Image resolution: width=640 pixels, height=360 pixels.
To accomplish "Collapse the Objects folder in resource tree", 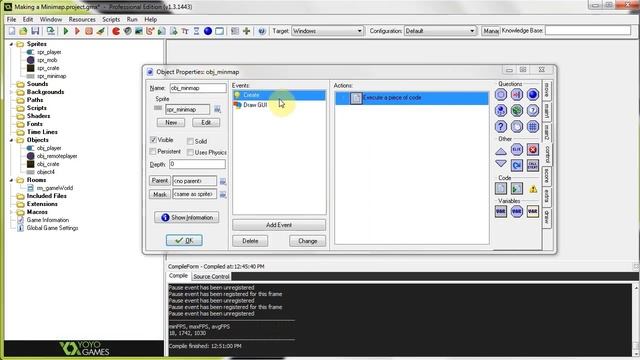I will 11,140.
